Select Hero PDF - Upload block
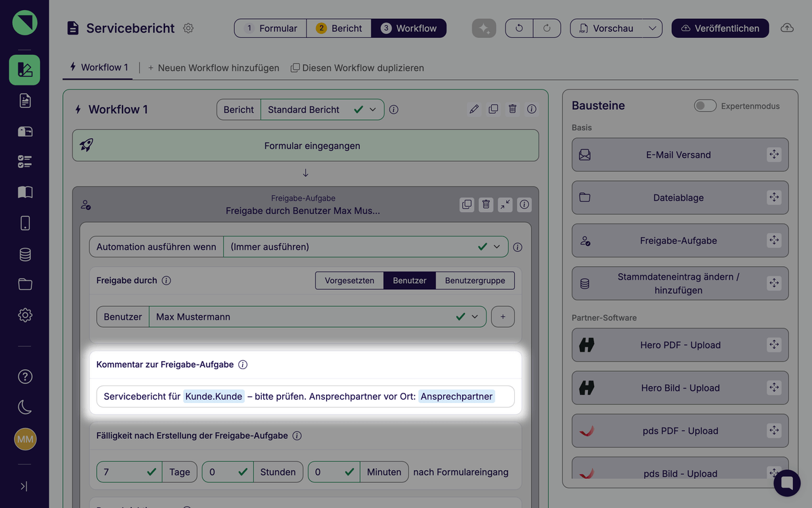The image size is (812, 508). click(680, 345)
